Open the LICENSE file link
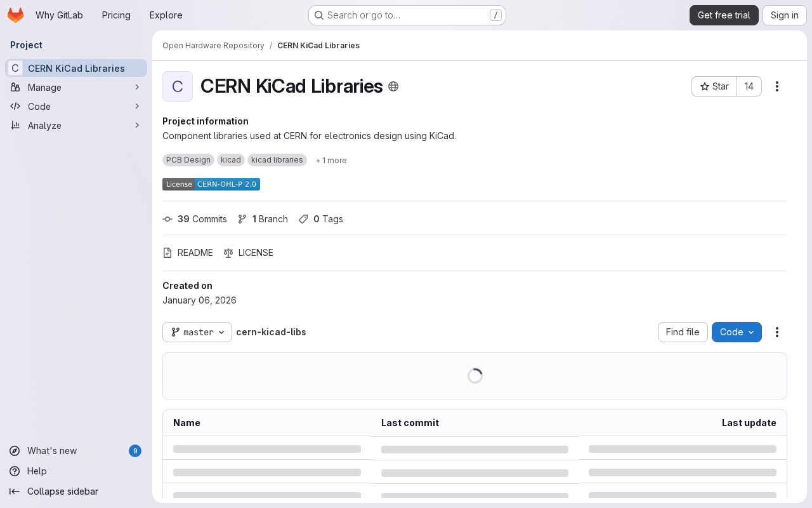This screenshot has height=508, width=812. point(248,253)
